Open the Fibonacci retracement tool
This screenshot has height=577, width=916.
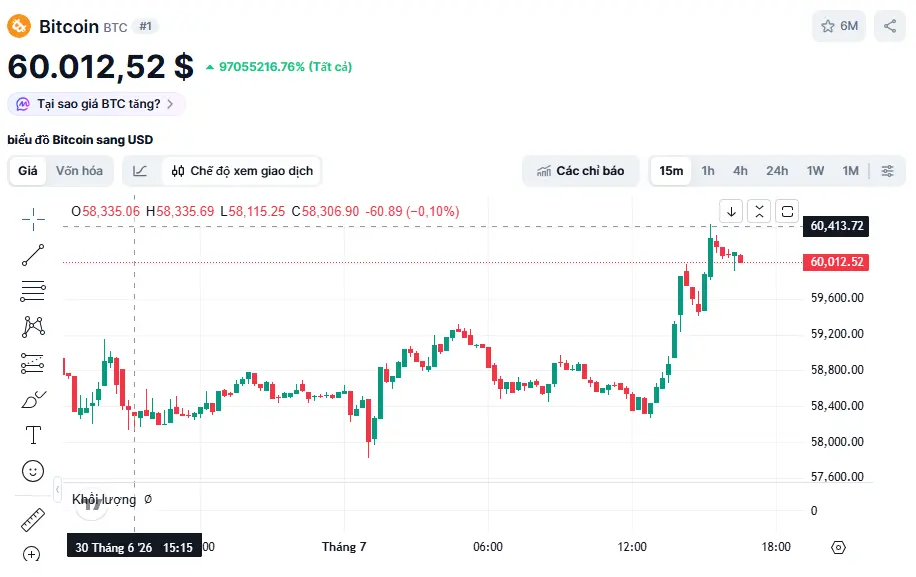click(33, 291)
